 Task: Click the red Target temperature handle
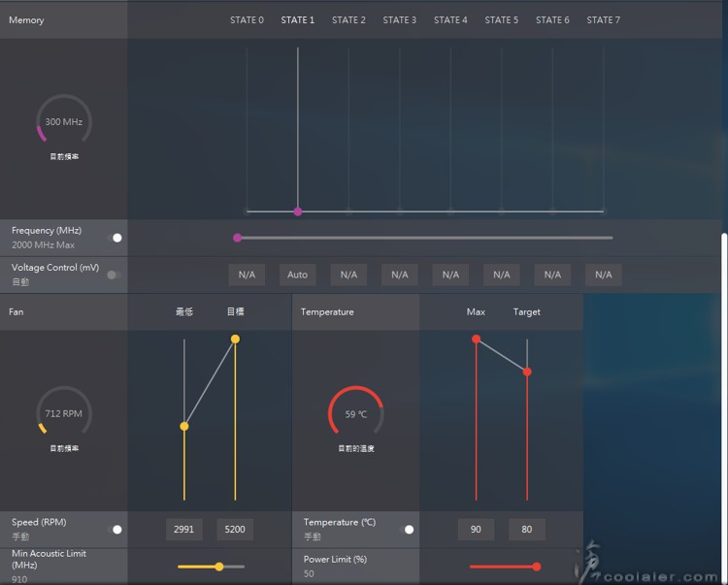point(527,372)
